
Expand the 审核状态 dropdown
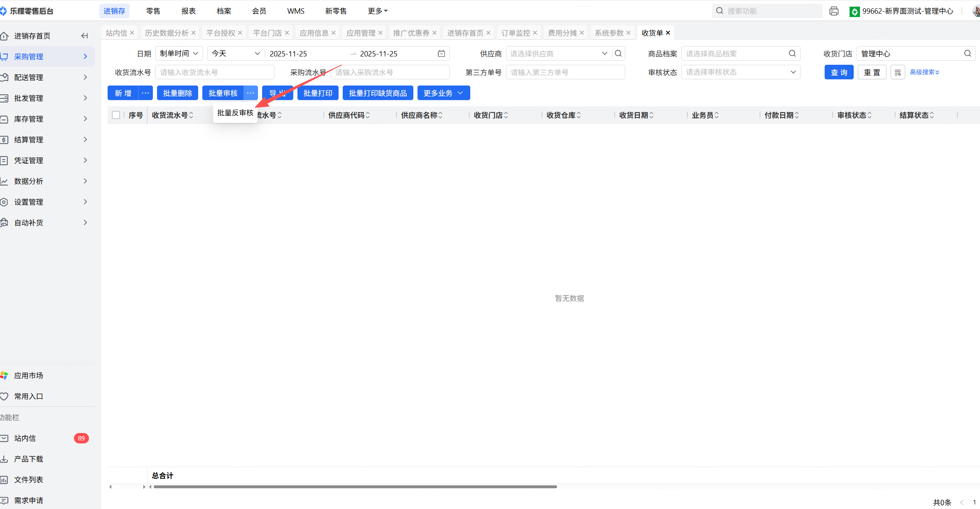[x=740, y=72]
